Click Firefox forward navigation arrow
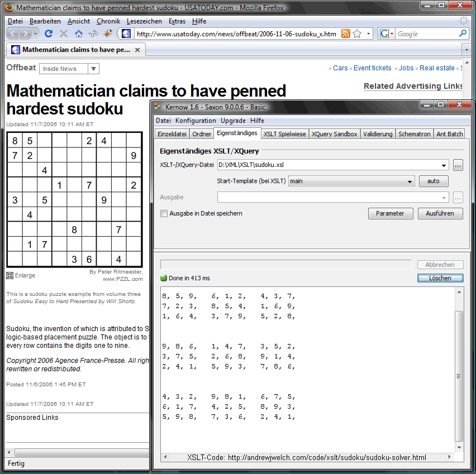 pos(25,33)
